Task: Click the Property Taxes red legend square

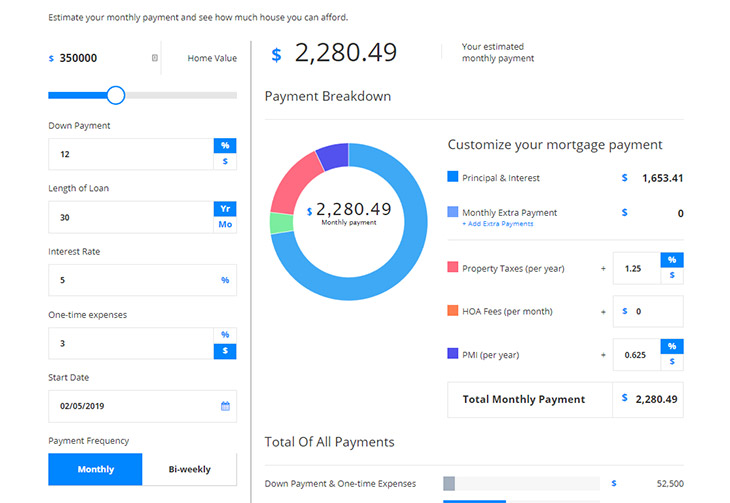Action: (x=453, y=267)
